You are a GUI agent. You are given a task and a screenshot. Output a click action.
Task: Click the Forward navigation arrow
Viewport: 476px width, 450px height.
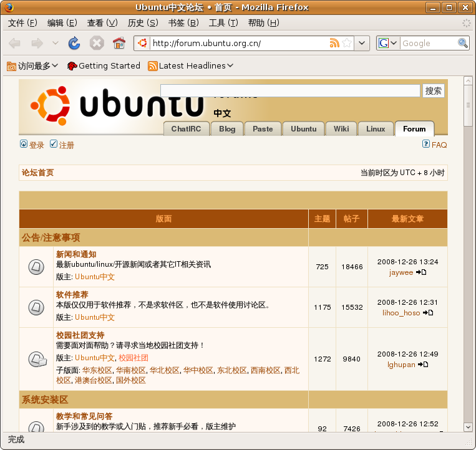37,44
